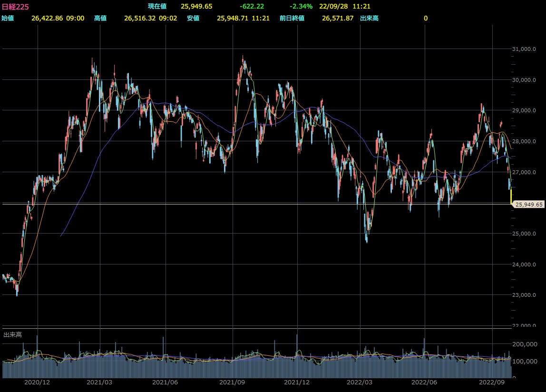Click the high price 26,516.32
The width and height of the screenshot is (546, 392).
coord(140,18)
